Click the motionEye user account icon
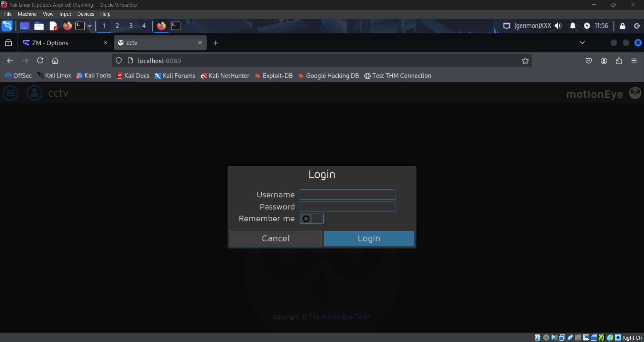Screen dimensions: 644x342 coord(34,93)
